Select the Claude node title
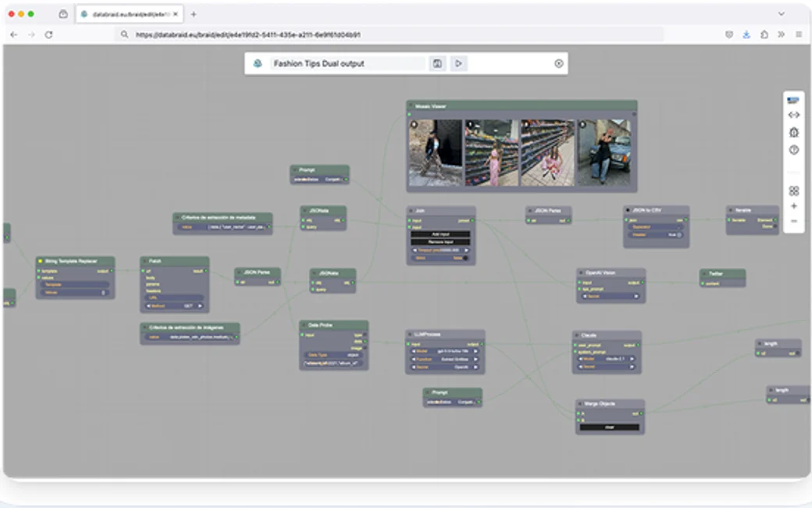 pyautogui.click(x=589, y=335)
